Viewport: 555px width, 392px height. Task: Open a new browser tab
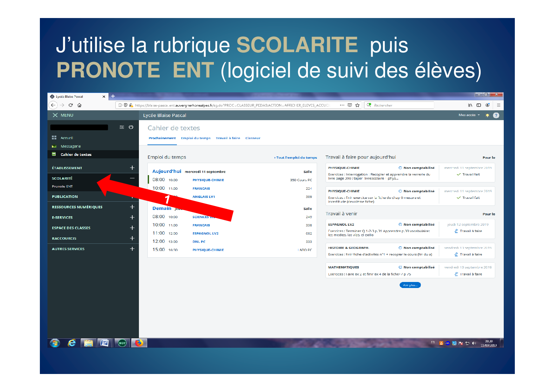coord(113,96)
